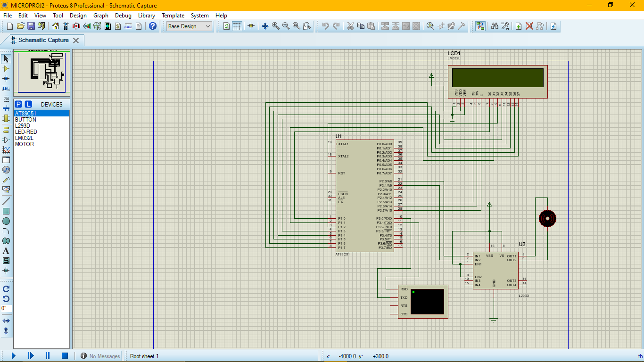Click the schematic overview thumbnail
Image resolution: width=644 pixels, height=362 pixels.
click(41, 72)
